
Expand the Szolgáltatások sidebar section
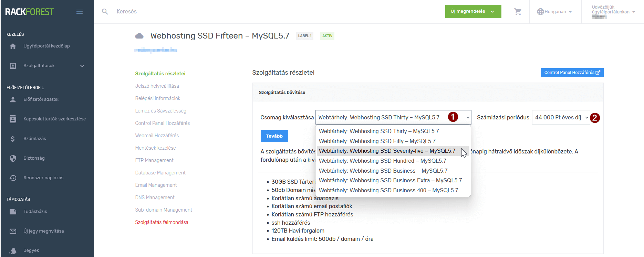[x=82, y=66]
